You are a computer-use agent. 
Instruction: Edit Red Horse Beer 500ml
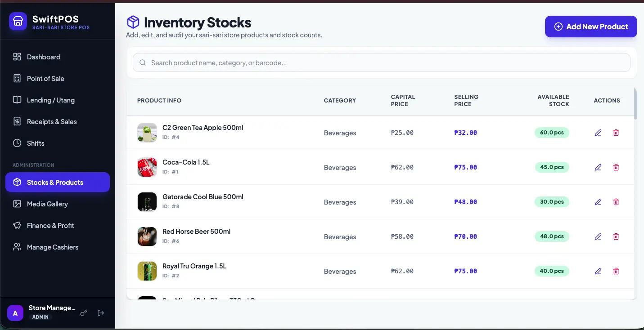(x=598, y=236)
